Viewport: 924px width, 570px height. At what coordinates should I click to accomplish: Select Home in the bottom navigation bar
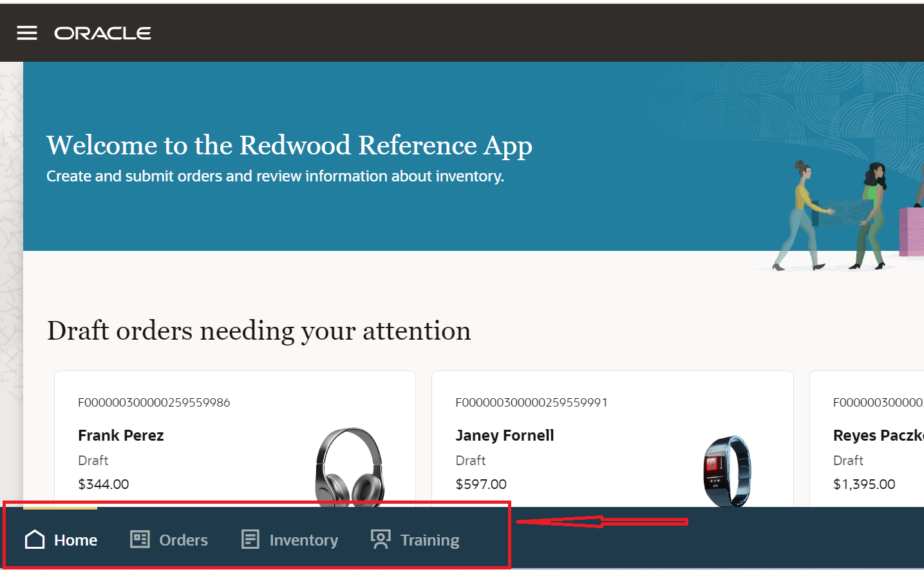tap(60, 539)
